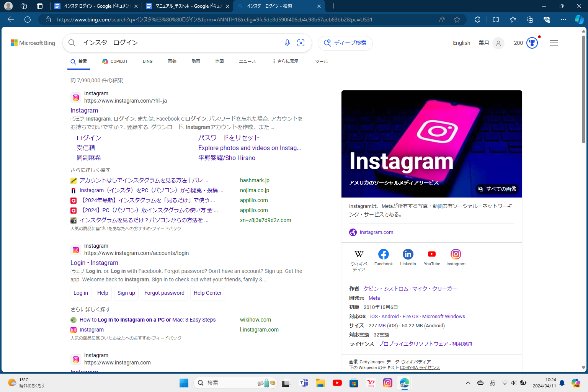Open wikiHow How to Log In to Instagram link
This screenshot has height=392, width=588.
(x=148, y=320)
